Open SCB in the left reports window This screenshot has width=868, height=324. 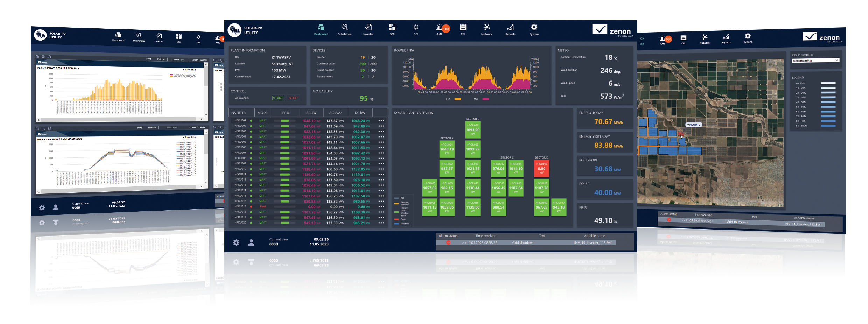tap(179, 38)
